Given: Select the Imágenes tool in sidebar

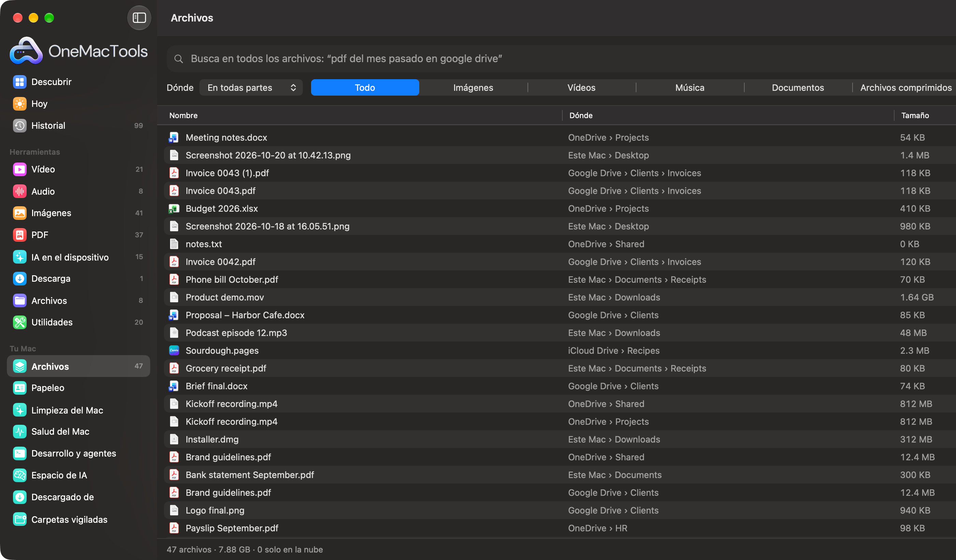Looking at the screenshot, I should (78, 213).
